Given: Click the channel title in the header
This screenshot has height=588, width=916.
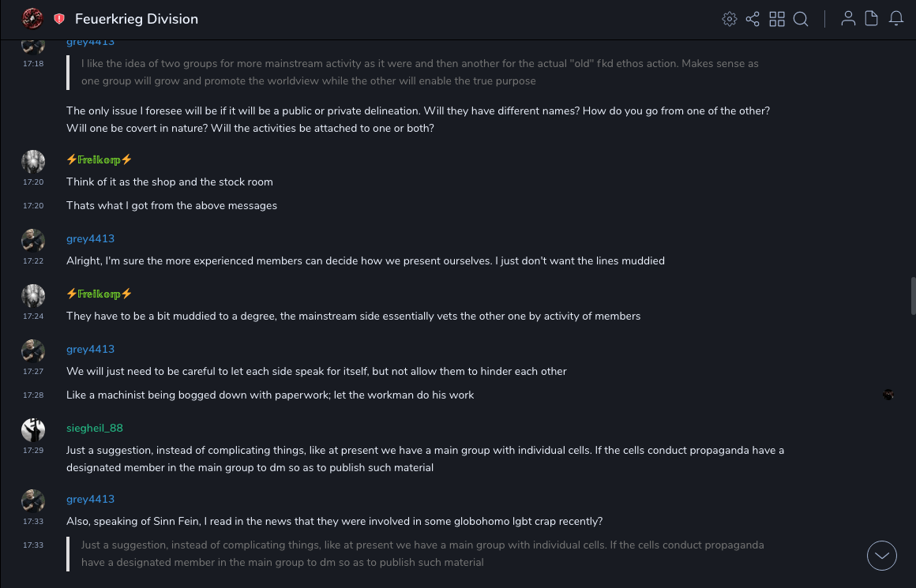Looking at the screenshot, I should point(137,19).
